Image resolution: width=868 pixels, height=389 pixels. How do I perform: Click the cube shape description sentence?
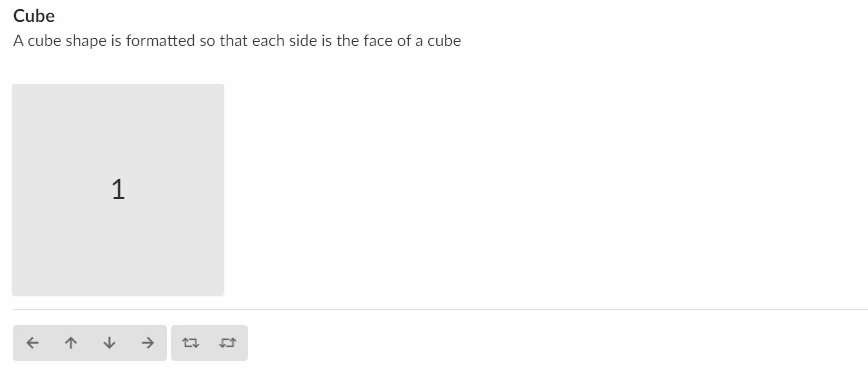(237, 41)
